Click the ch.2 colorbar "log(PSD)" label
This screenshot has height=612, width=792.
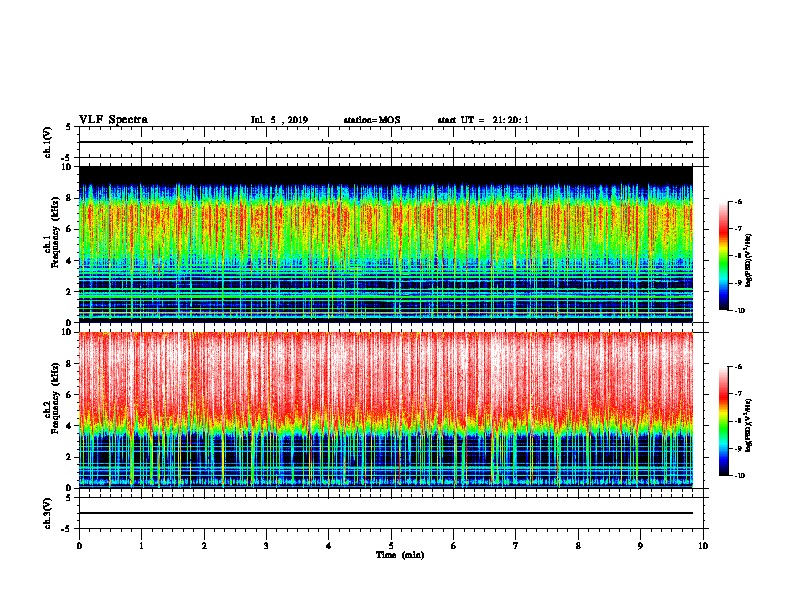click(749, 424)
